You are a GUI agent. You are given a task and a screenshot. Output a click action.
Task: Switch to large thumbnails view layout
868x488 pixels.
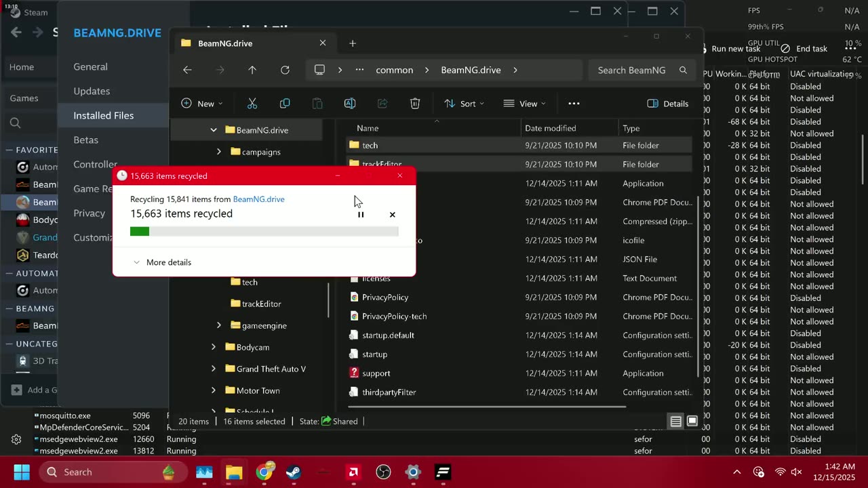[692, 422]
